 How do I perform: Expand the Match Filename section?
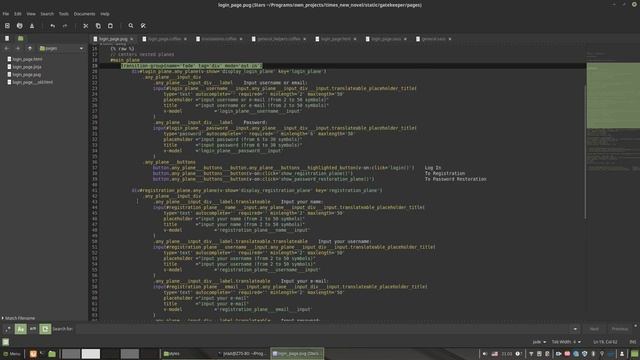coord(18,318)
